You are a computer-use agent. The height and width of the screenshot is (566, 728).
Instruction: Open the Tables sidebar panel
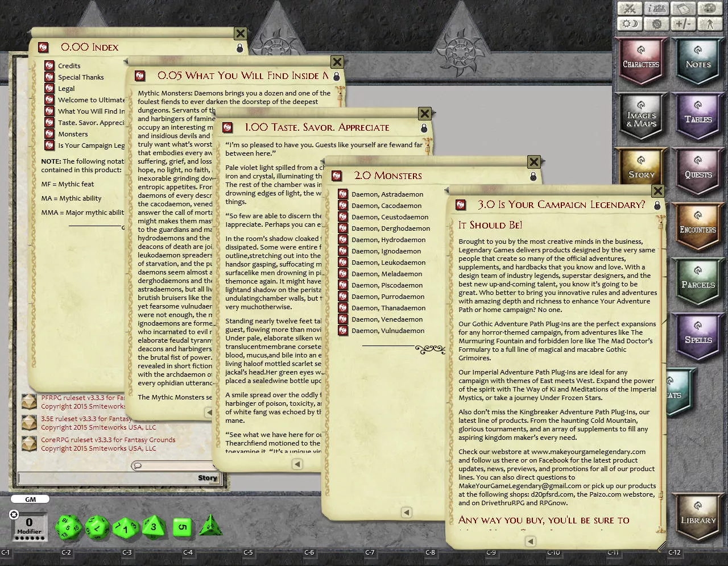(x=698, y=116)
